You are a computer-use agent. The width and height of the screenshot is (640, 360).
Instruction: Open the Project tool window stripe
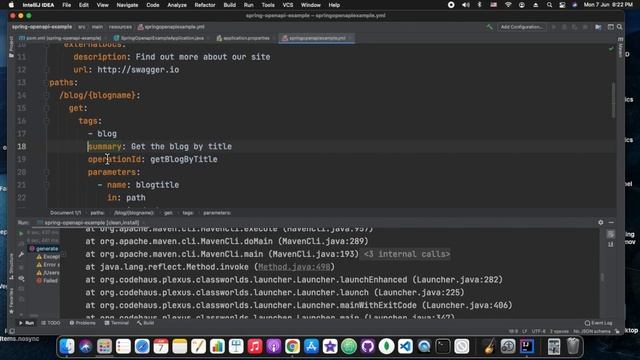(11, 47)
